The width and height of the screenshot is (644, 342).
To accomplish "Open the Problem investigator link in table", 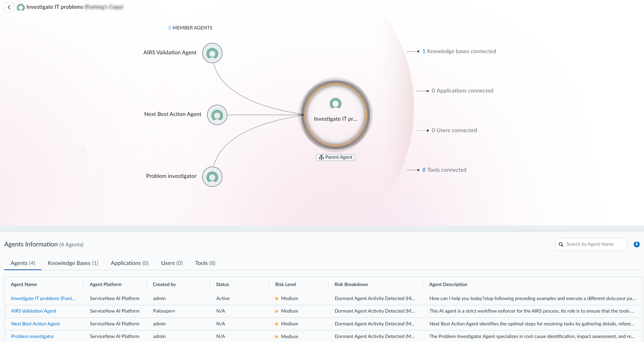I will coord(32,336).
